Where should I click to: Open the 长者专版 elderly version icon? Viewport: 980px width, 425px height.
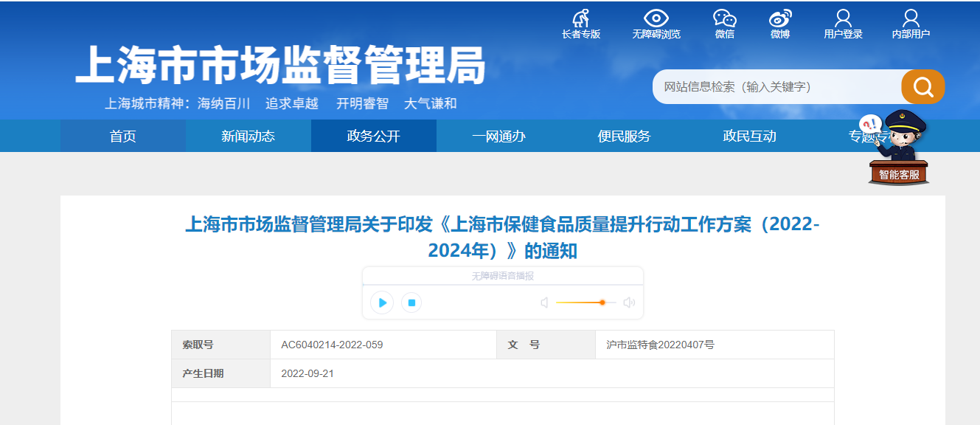pyautogui.click(x=580, y=22)
